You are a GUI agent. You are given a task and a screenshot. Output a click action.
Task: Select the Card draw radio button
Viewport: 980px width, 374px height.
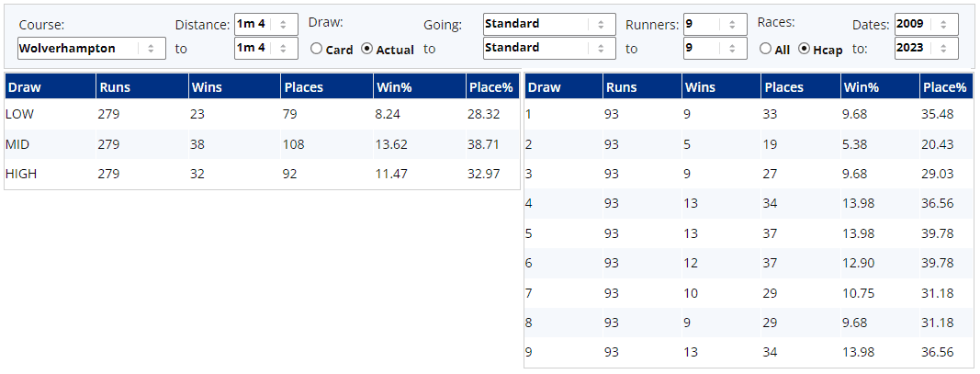(x=317, y=50)
